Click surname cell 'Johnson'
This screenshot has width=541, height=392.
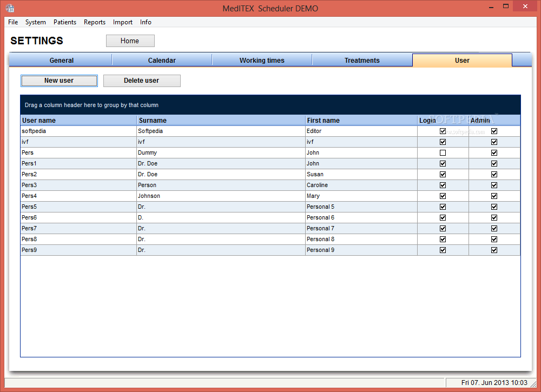221,196
